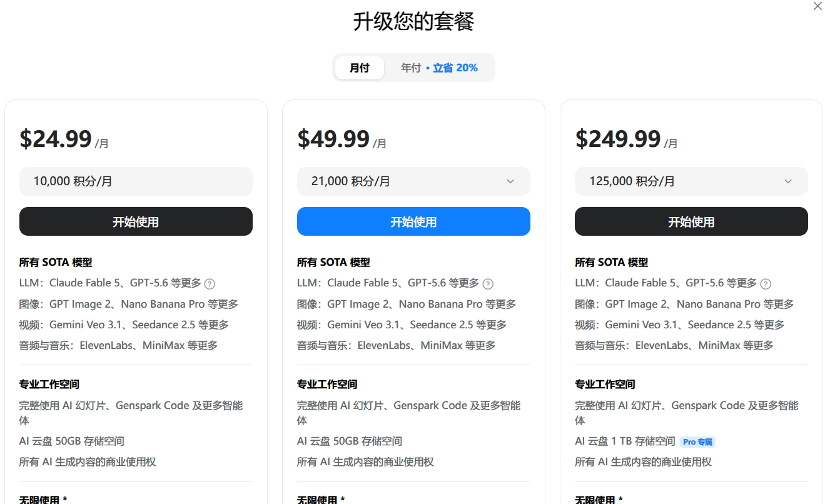
Task: Click 视频：Gemini Veo 3.1 line in $49.99 plan
Action: pos(402,325)
